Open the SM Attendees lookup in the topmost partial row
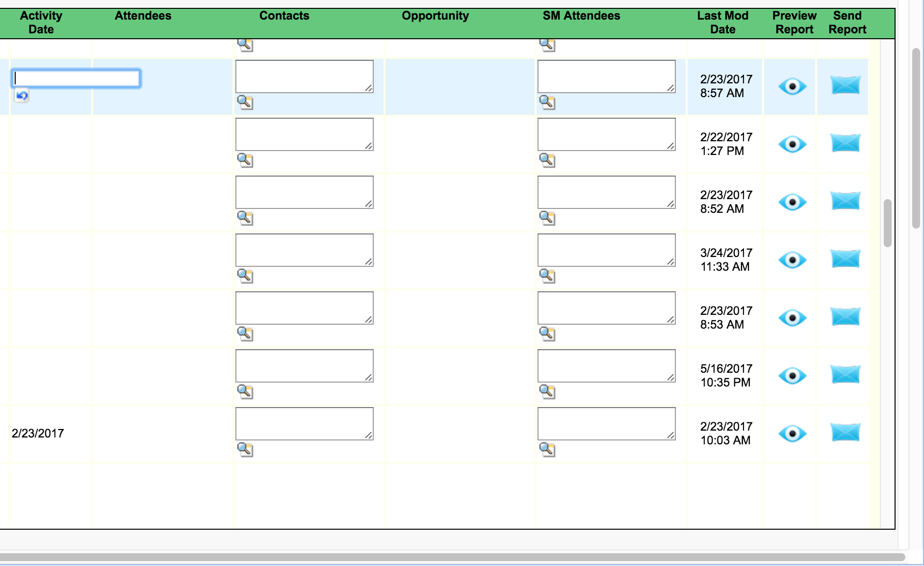The height and width of the screenshot is (566, 924). 548,45
